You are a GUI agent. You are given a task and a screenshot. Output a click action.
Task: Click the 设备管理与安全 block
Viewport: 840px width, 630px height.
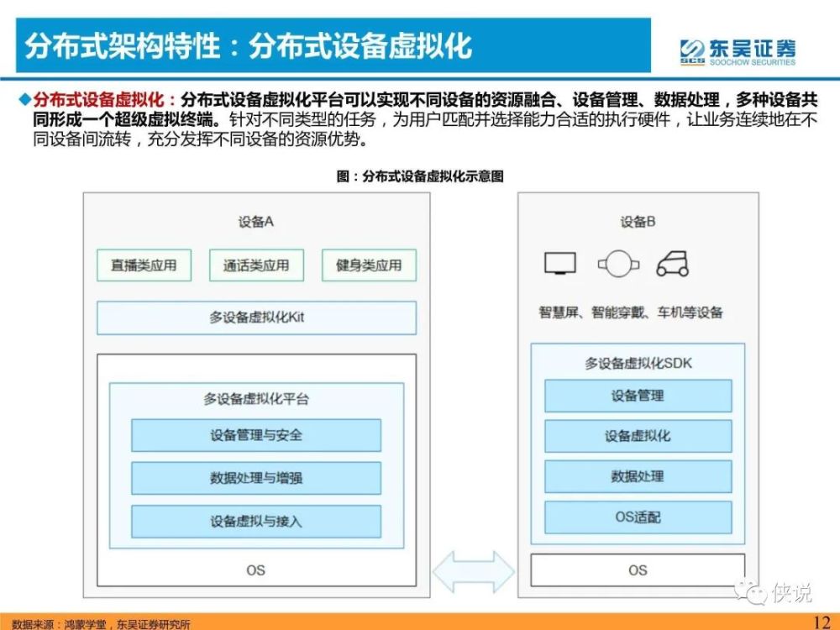pyautogui.click(x=256, y=435)
